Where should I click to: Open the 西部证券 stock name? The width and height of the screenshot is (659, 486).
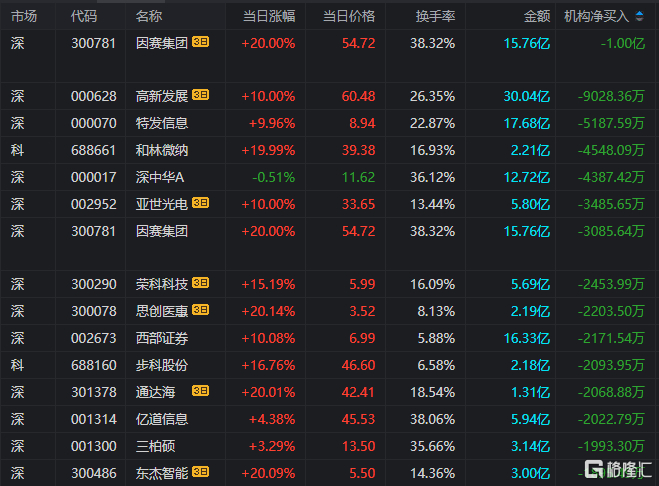pyautogui.click(x=162, y=338)
